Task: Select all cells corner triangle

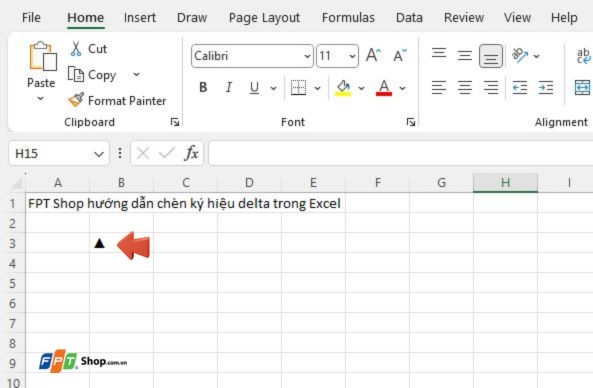Action: 17,183
